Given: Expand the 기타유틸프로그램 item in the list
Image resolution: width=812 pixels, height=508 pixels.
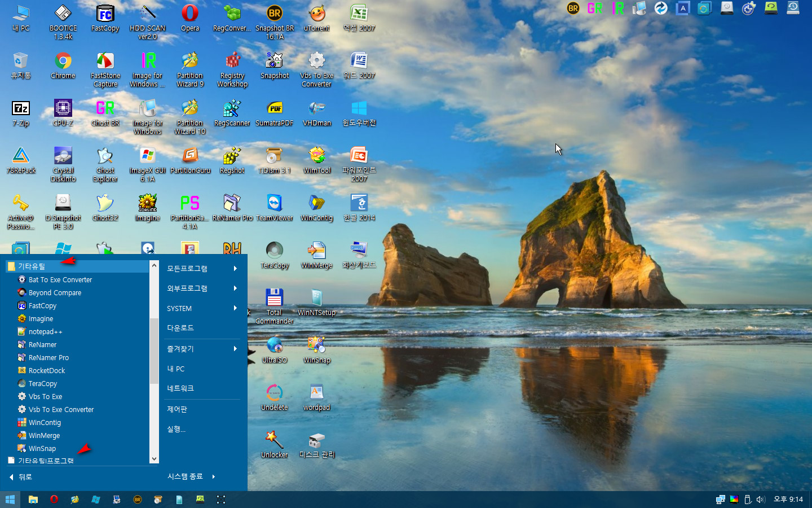Looking at the screenshot, I should (x=77, y=461).
